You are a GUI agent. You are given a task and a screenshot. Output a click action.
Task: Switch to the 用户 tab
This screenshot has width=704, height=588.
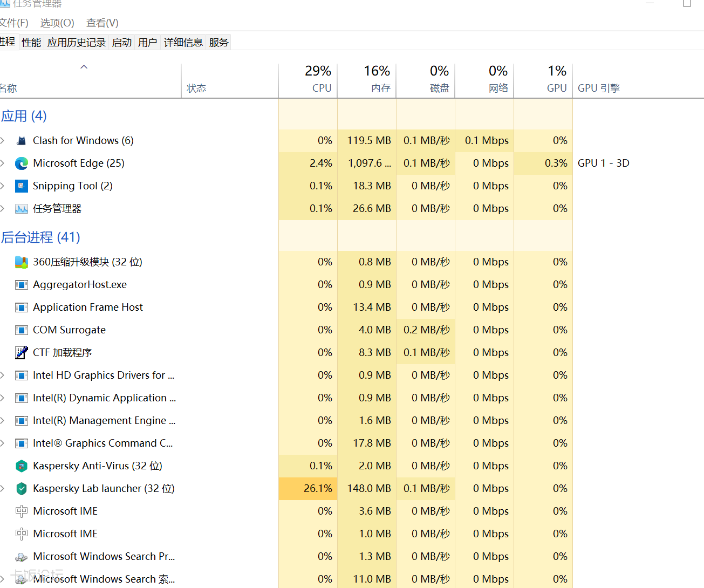(x=148, y=43)
